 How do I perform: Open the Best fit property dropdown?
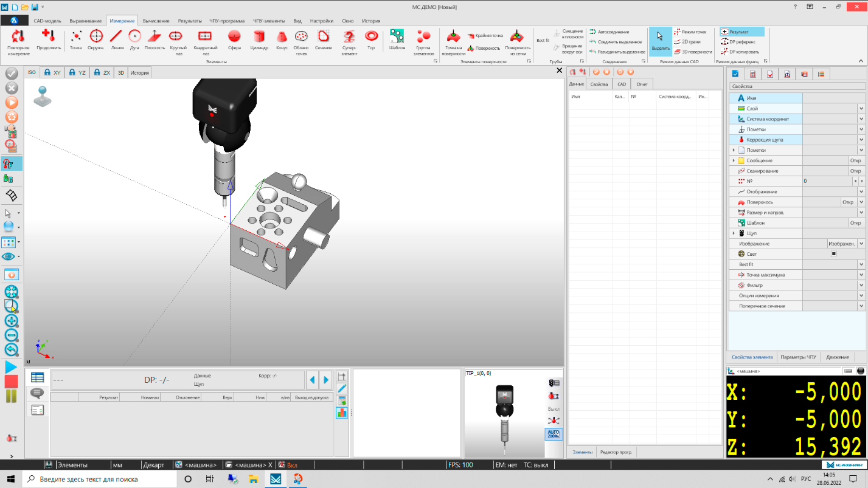(x=861, y=264)
